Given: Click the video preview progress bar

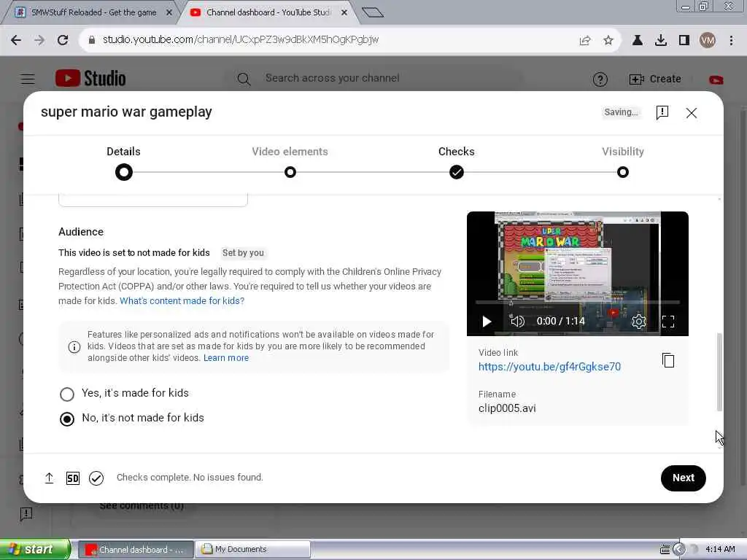Looking at the screenshot, I should (578, 303).
